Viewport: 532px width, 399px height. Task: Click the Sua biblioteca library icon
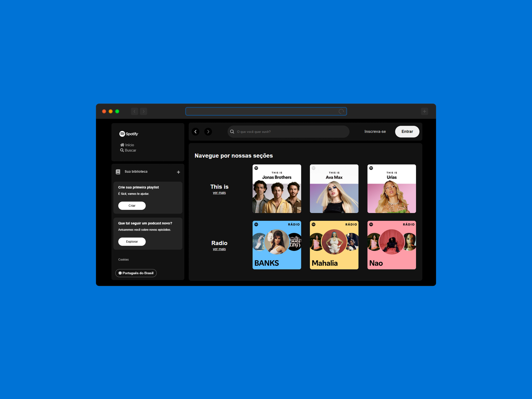pos(118,172)
